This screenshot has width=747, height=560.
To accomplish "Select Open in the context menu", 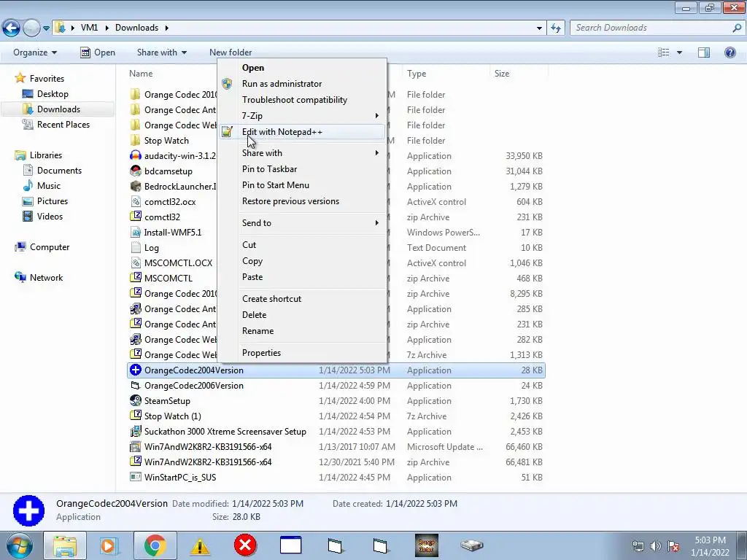I will pos(303,68).
